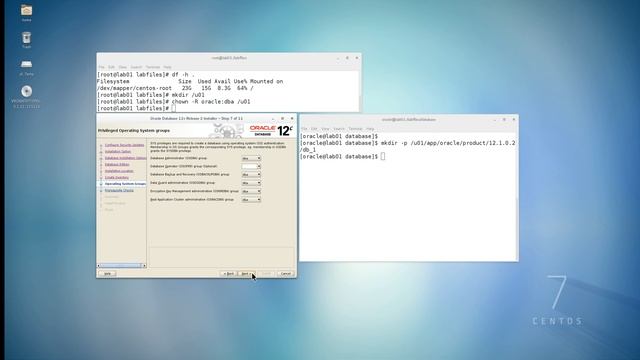This screenshot has height=360, width=640.
Task: Click the Help button in installer
Action: 107,273
